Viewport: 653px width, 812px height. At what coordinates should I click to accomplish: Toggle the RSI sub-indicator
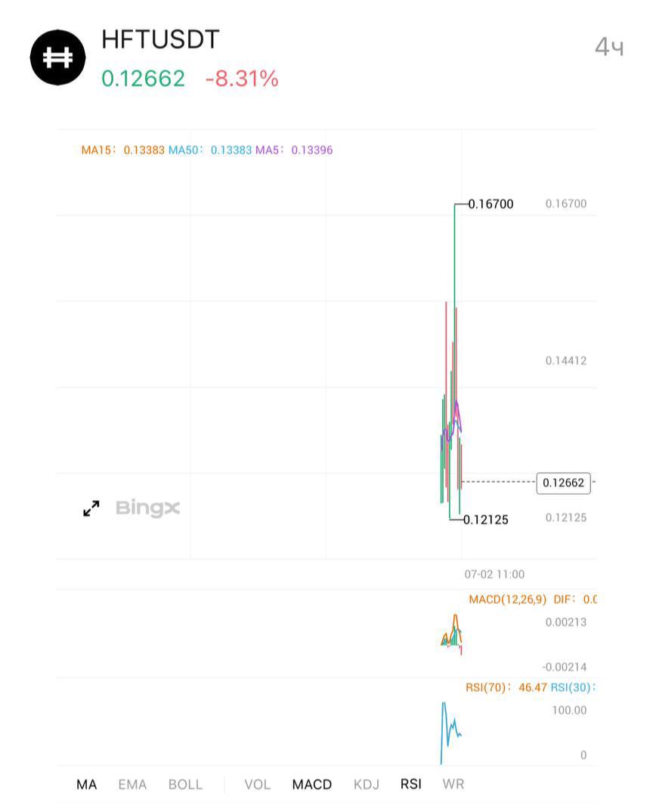point(411,785)
